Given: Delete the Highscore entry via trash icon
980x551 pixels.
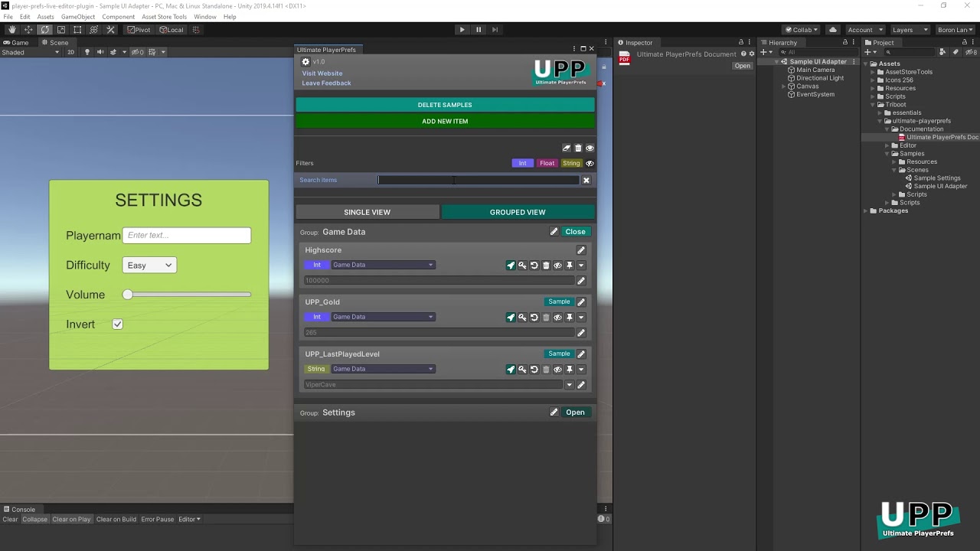Looking at the screenshot, I should (x=546, y=266).
